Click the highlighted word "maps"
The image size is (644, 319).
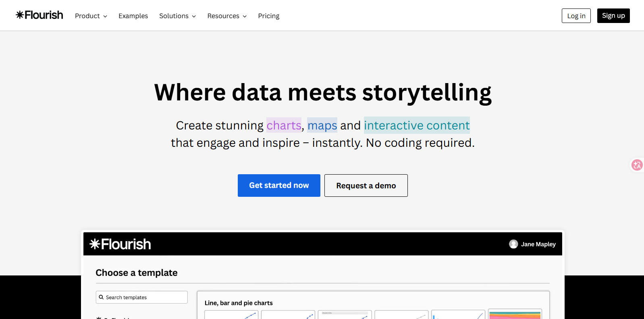tap(322, 125)
